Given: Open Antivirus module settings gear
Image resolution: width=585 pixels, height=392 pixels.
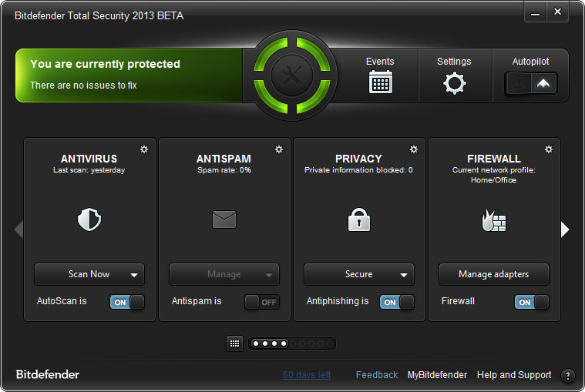Looking at the screenshot, I should [x=144, y=149].
